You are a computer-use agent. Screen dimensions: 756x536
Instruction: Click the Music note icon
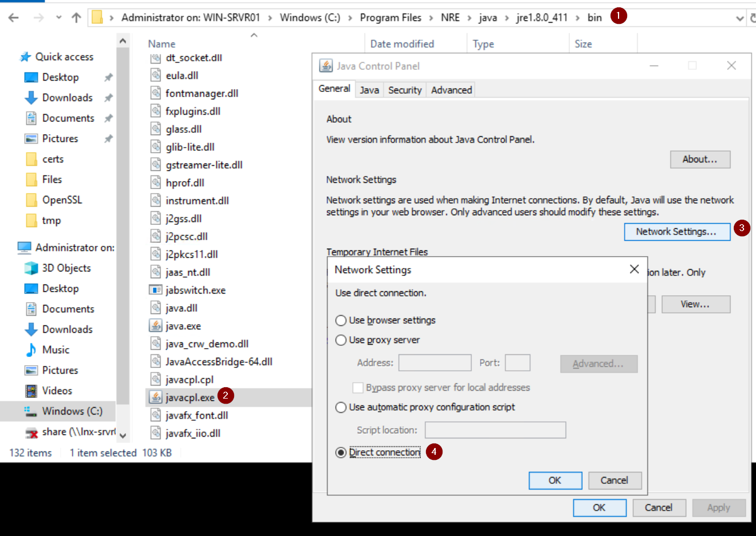[31, 350]
